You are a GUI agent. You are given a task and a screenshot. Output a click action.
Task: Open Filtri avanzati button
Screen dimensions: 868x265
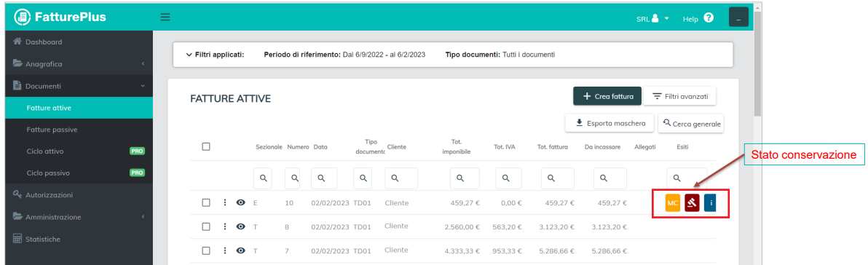680,95
